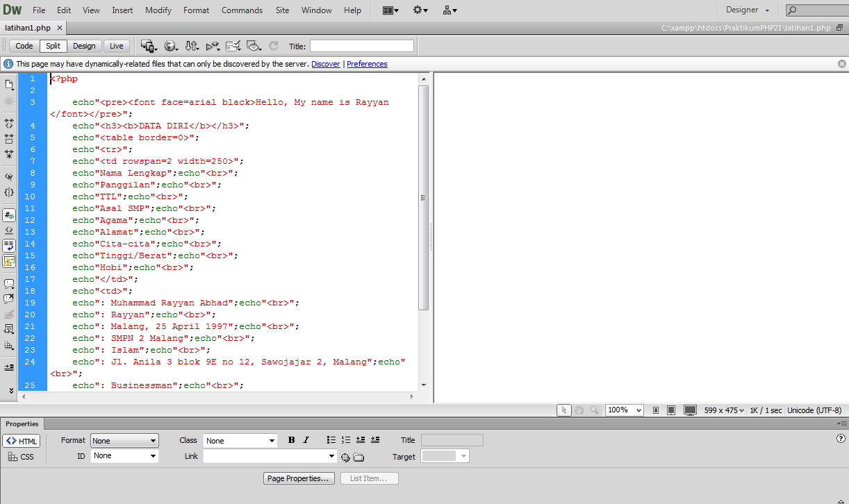Viewport: 849px width, 504px height.
Task: Click Remove Comment icon in coding toolbar
Action: click(x=9, y=299)
